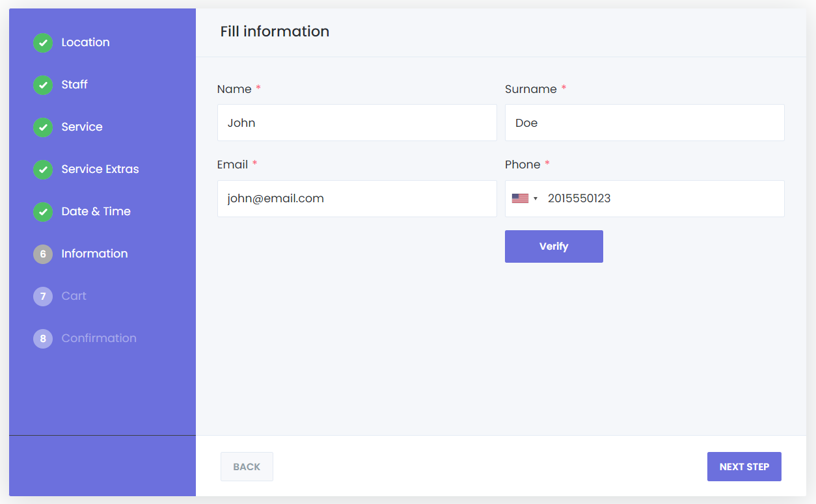Viewport: 816px width, 504px height.
Task: Click the BACK button
Action: tap(247, 466)
